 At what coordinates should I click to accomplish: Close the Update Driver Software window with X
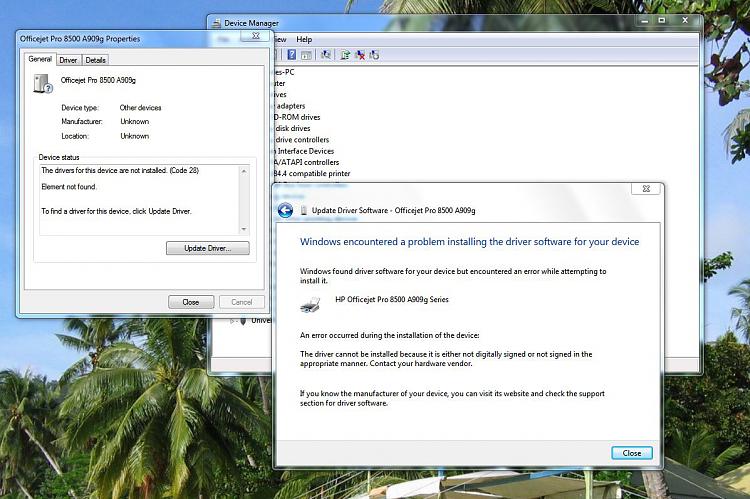[x=646, y=189]
